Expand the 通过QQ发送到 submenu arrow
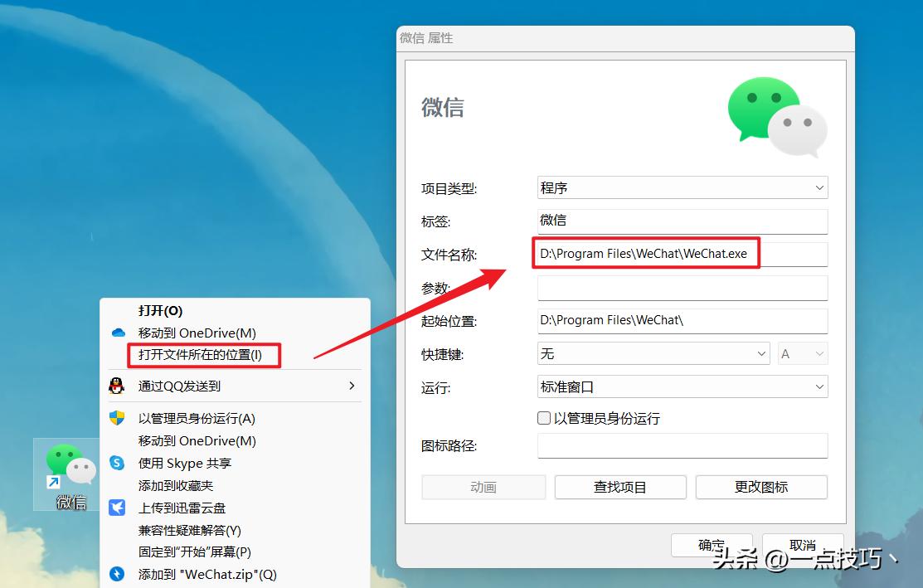The image size is (923, 588). (351, 386)
